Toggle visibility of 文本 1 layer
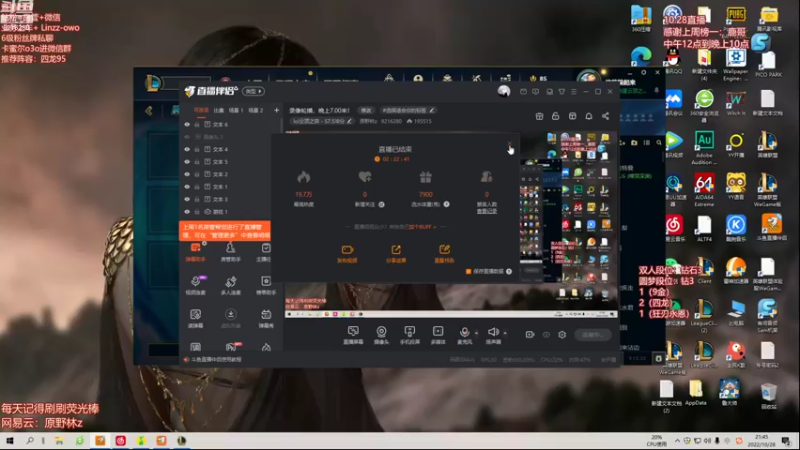 point(187,187)
